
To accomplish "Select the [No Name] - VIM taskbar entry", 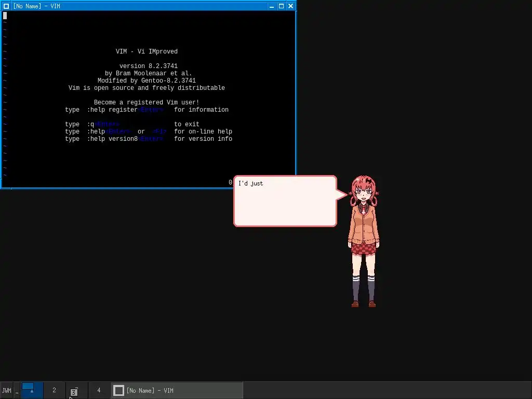I will pyautogui.click(x=177, y=391).
